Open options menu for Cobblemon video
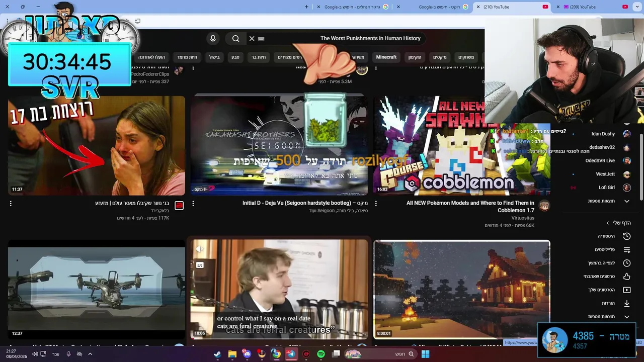Viewport: 644px width, 362px height. point(376,204)
